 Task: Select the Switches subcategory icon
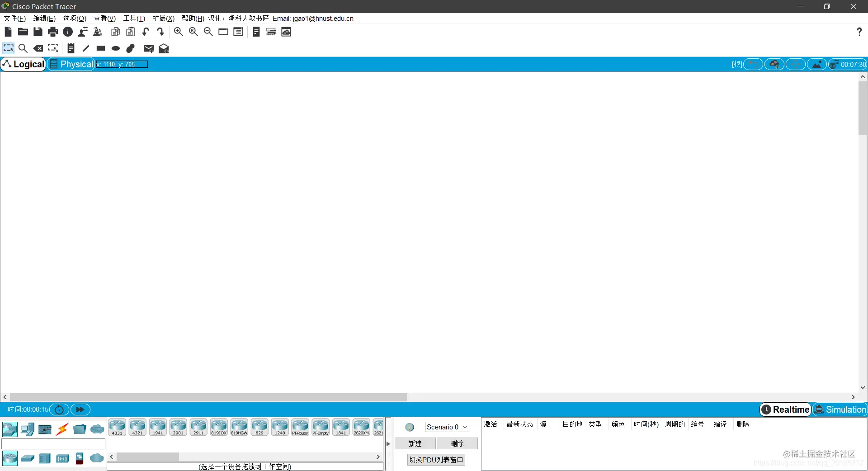pos(28,458)
